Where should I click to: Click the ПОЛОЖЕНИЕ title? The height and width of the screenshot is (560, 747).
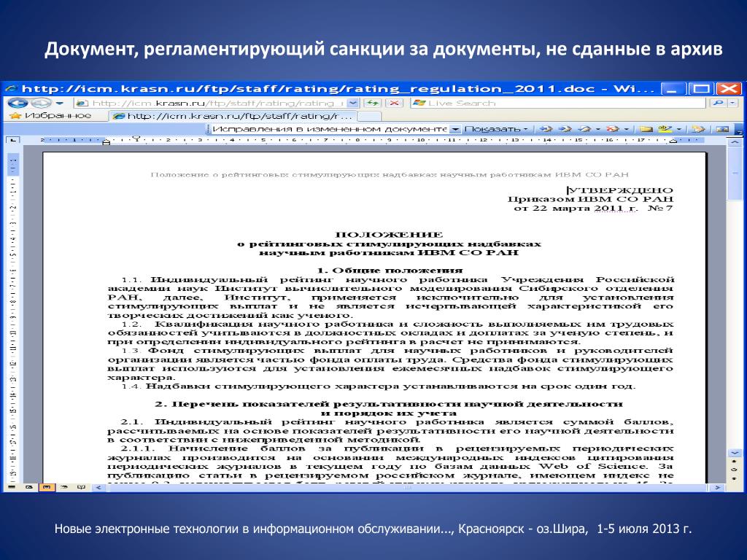point(390,234)
